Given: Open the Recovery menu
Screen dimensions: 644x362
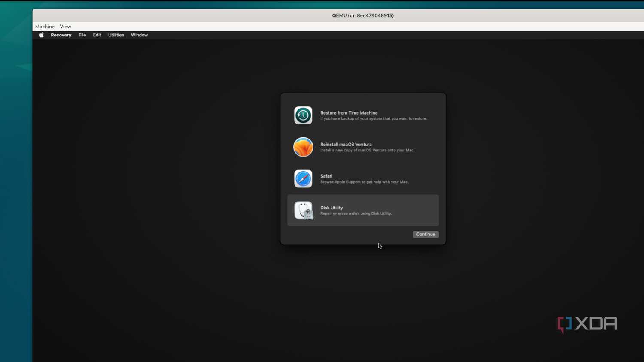Looking at the screenshot, I should tap(61, 35).
